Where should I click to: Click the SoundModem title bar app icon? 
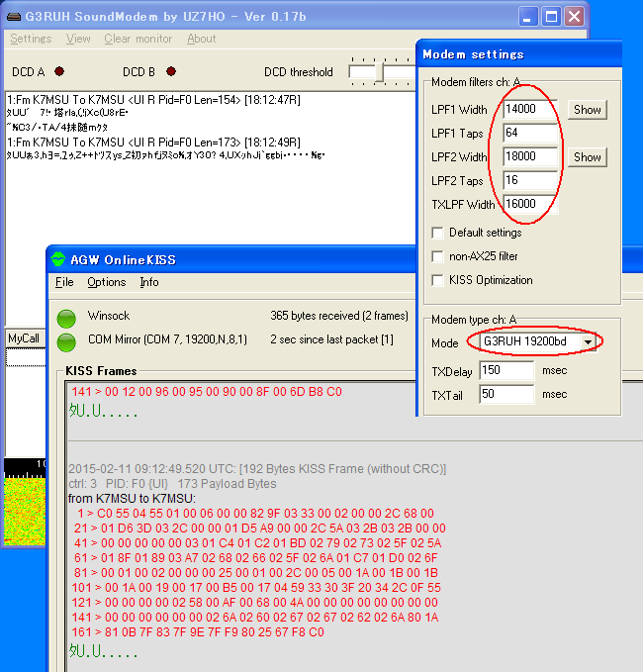(14, 17)
